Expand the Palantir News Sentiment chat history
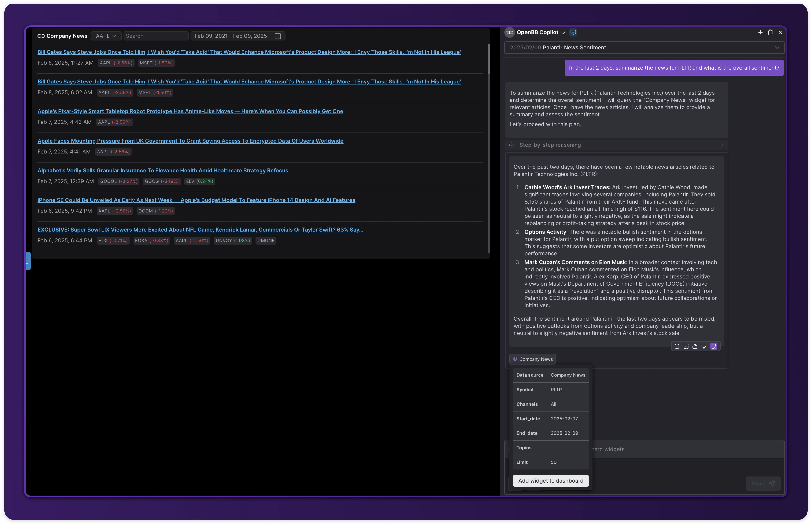Viewport: 812px width, 525px height. click(x=777, y=48)
